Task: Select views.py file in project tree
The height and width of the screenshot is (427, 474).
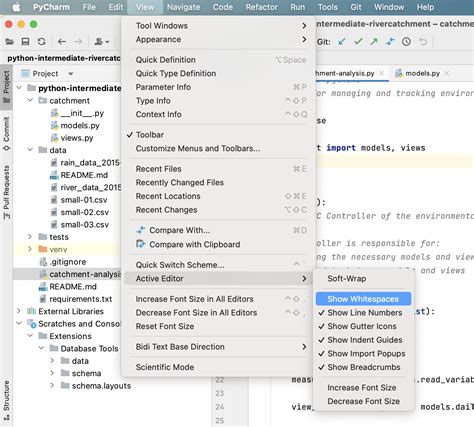Action: click(x=77, y=138)
